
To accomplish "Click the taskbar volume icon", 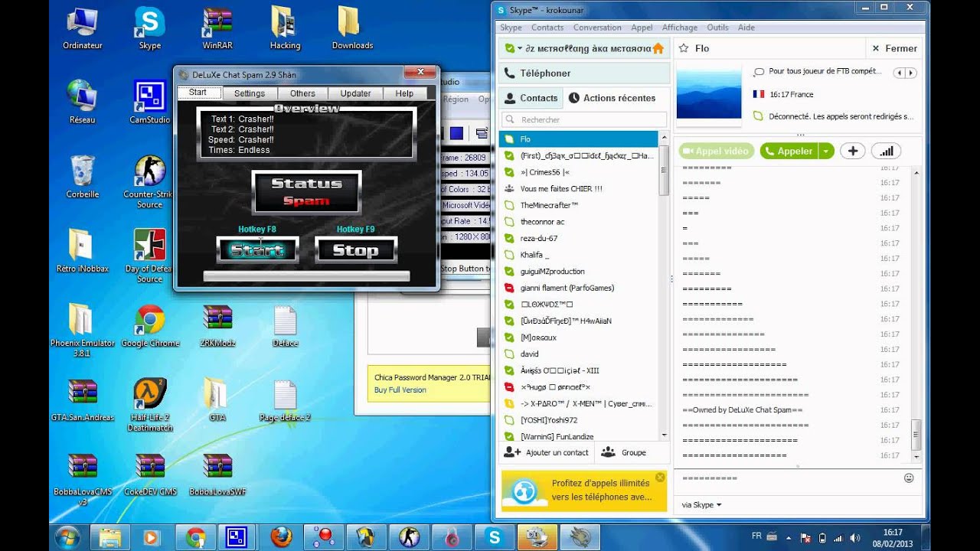I will point(854,538).
